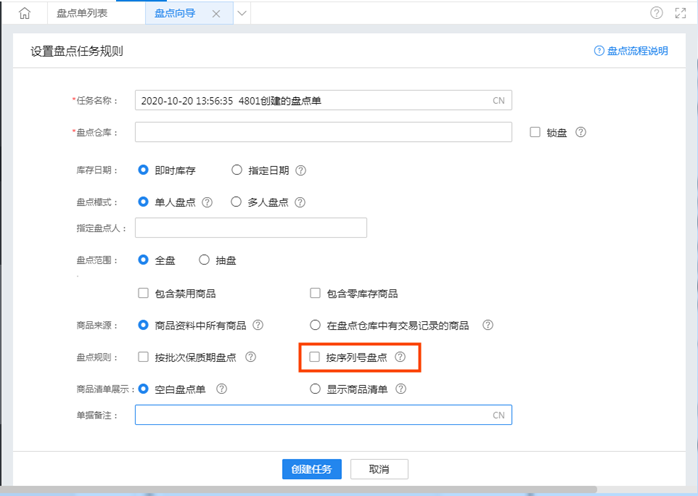698x496 pixels.
Task: Click the 盘点仓库 input field
Action: click(x=324, y=132)
